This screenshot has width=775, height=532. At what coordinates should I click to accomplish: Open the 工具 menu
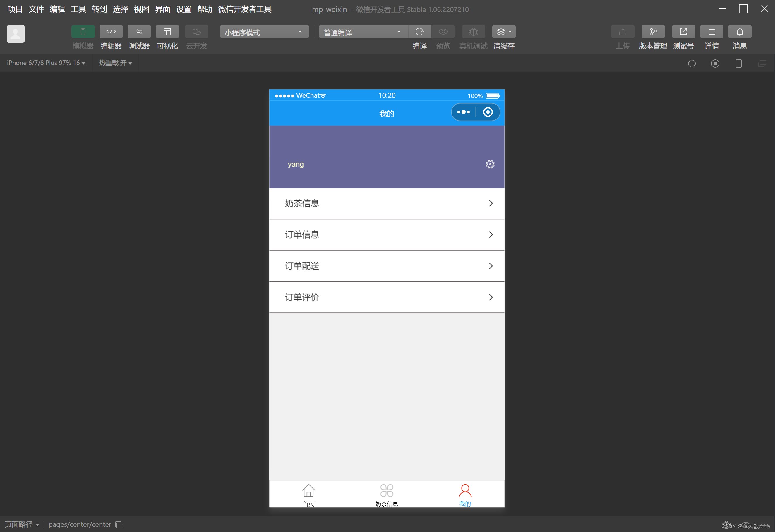78,9
